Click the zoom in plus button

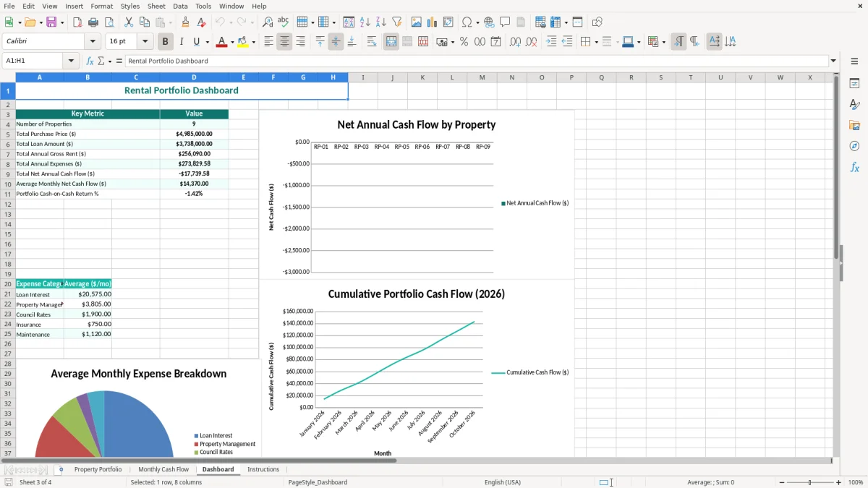pyautogui.click(x=838, y=482)
